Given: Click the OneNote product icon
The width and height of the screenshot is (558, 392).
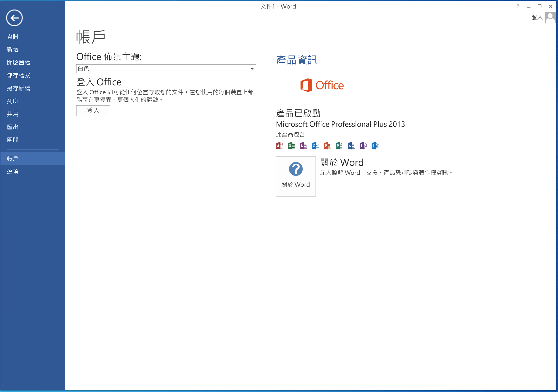Looking at the screenshot, I should point(303,146).
